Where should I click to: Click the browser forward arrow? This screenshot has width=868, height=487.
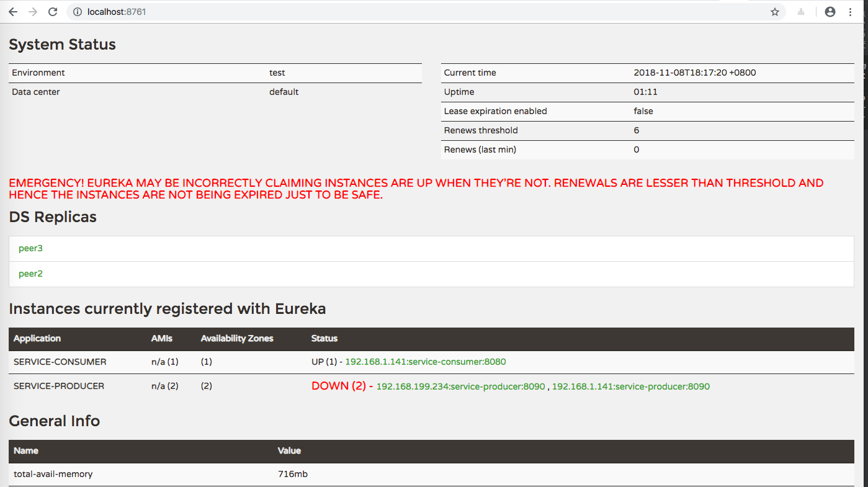[33, 12]
